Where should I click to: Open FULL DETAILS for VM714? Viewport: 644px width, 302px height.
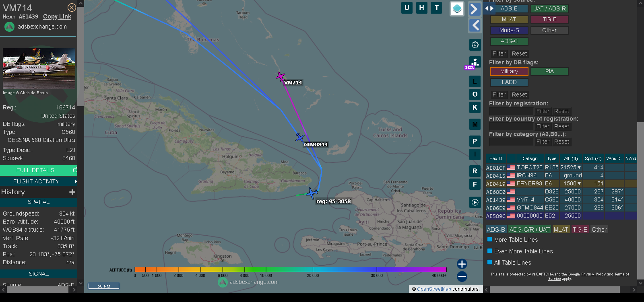coord(39,170)
